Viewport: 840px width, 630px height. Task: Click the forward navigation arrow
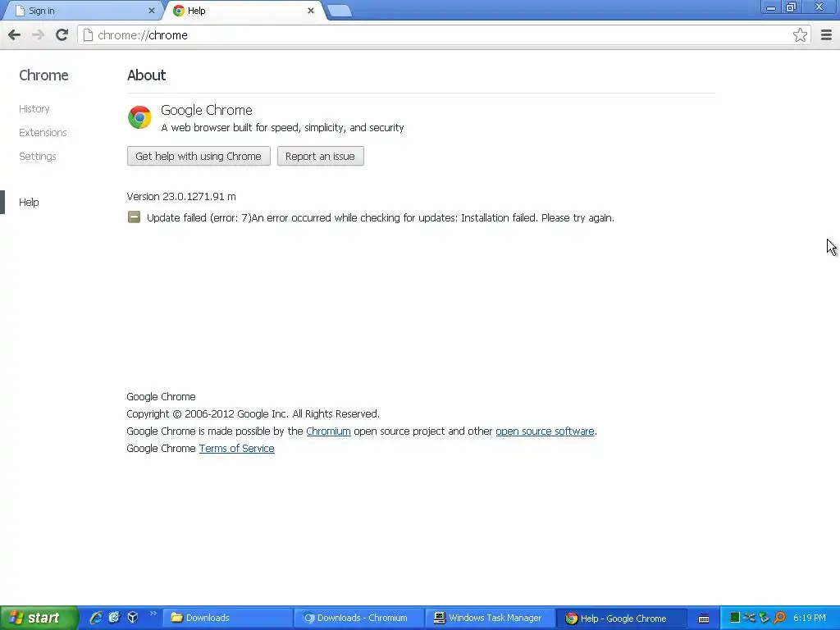point(38,35)
